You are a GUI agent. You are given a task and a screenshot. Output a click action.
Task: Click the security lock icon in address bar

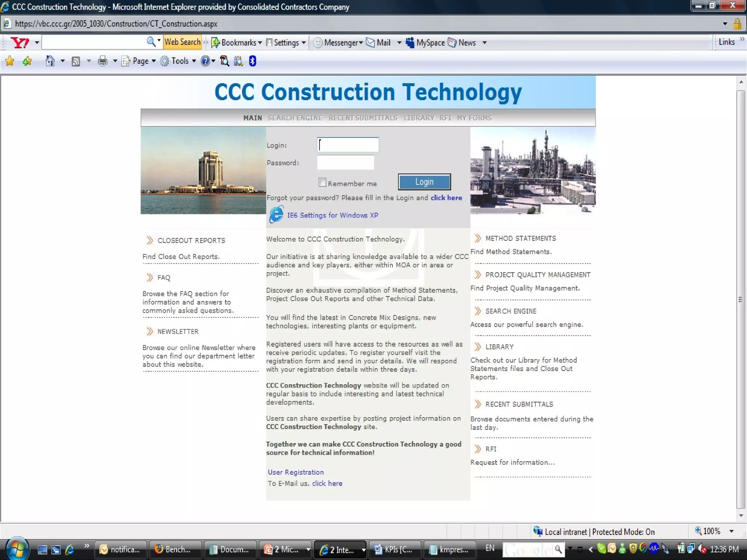(x=737, y=24)
